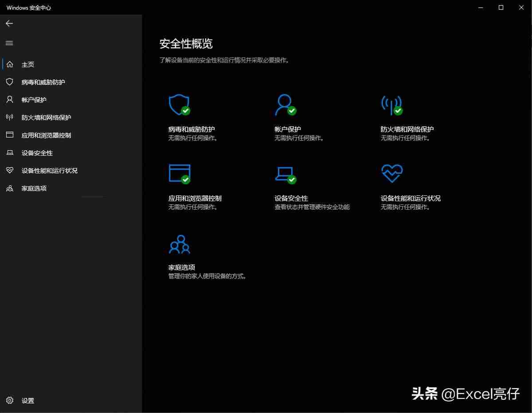Select 帐户保护 in the sidebar
This screenshot has height=413, width=532.
[34, 100]
